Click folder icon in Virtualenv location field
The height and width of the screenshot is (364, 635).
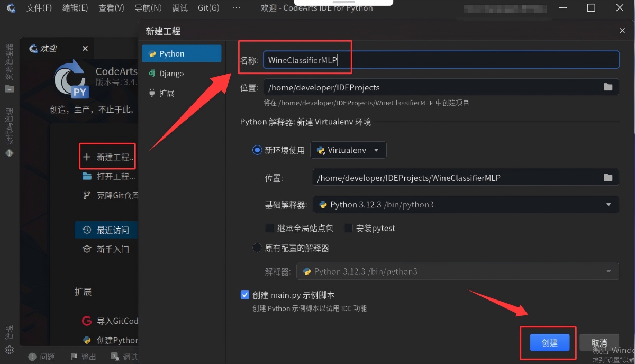click(607, 178)
